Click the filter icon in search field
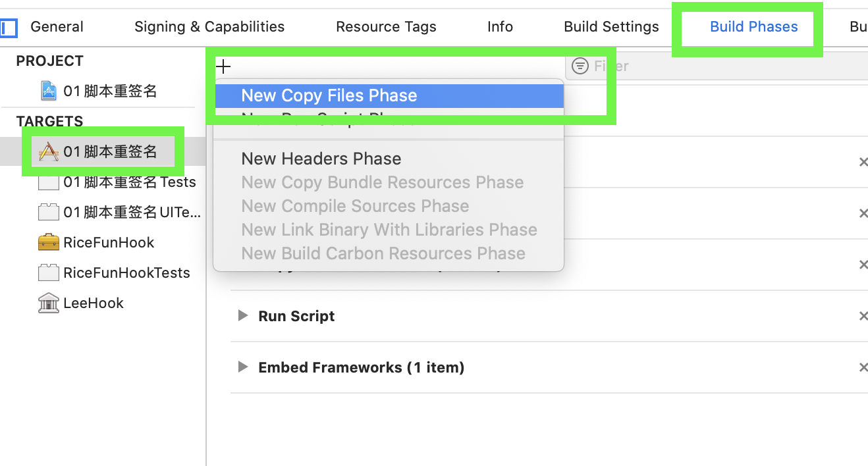The height and width of the screenshot is (466, 868). (x=580, y=66)
